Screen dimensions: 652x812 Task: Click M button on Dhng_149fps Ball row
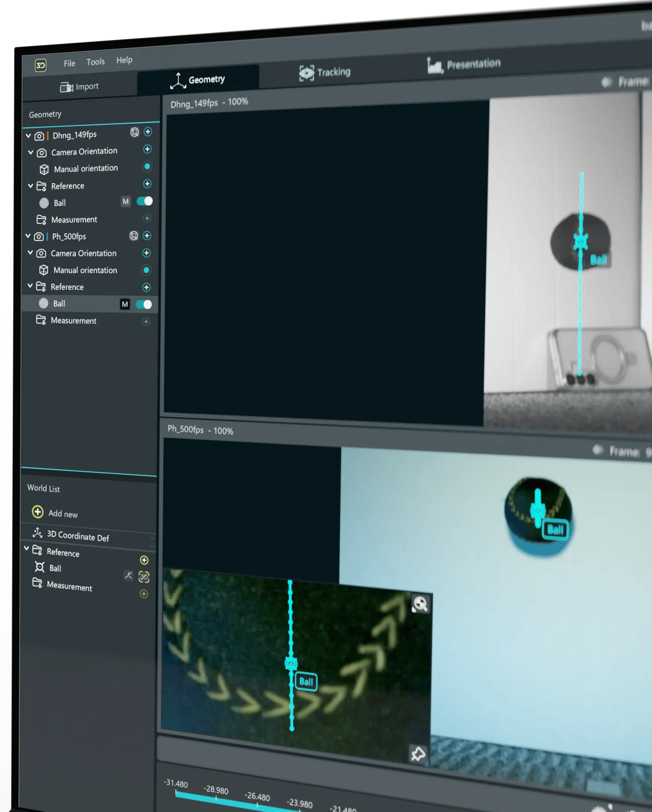click(x=126, y=201)
